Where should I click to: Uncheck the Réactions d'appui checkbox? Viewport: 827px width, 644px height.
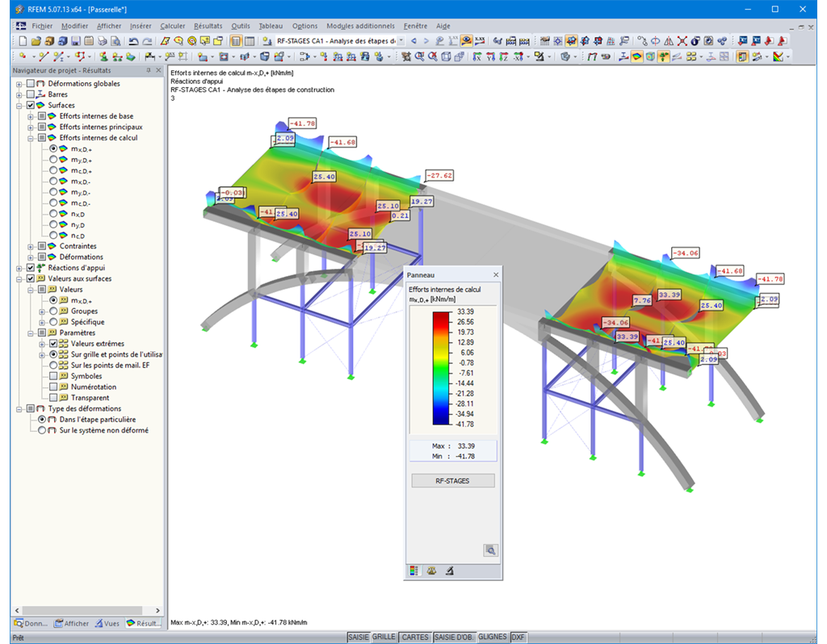pyautogui.click(x=31, y=268)
